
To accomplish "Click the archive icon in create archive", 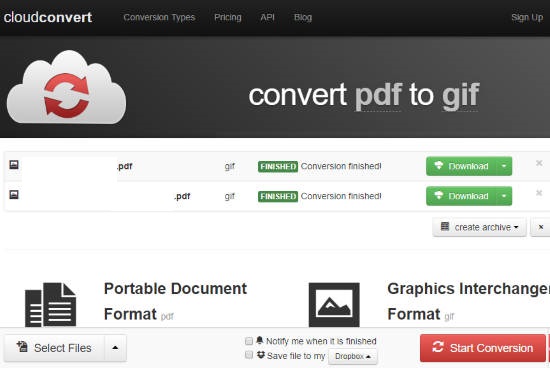I will click(x=445, y=226).
